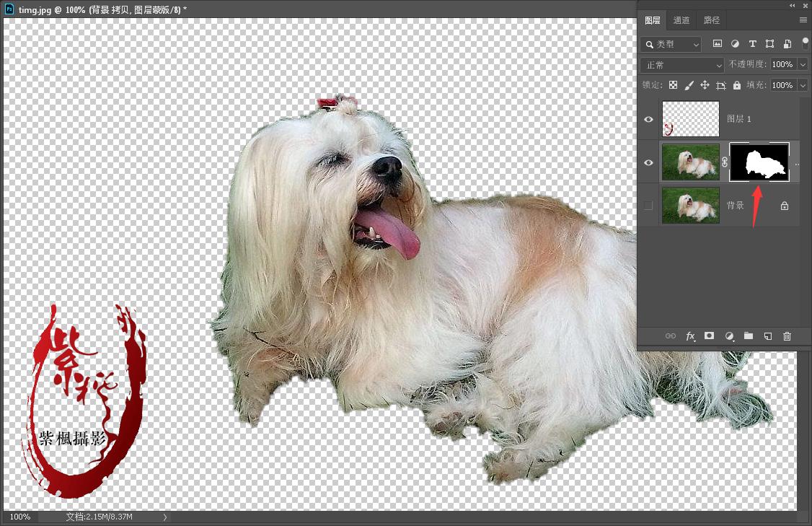Screen dimensions: 812x526
Task: Select masked layer's dog image thumbnail
Action: click(x=691, y=162)
